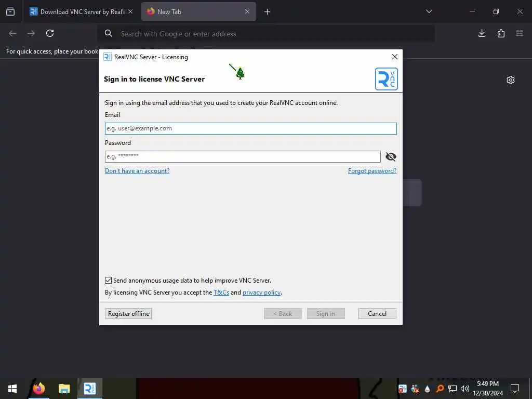
Task: Open the Firefox application hamburger menu
Action: (x=520, y=33)
